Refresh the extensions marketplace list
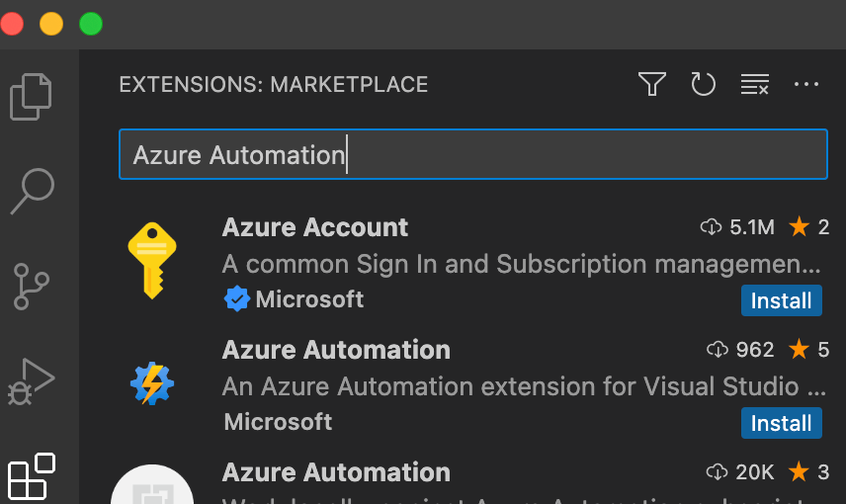 [x=703, y=85]
